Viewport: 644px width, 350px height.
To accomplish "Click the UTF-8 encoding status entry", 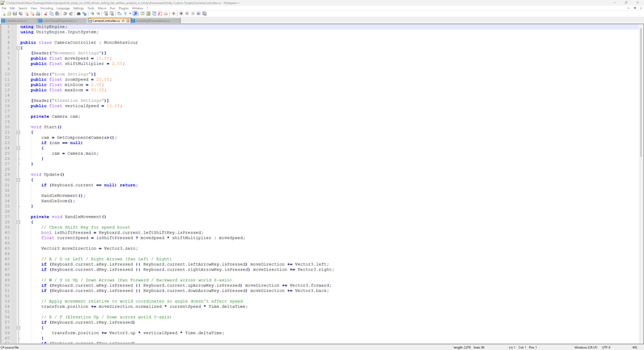I will click(606, 347).
